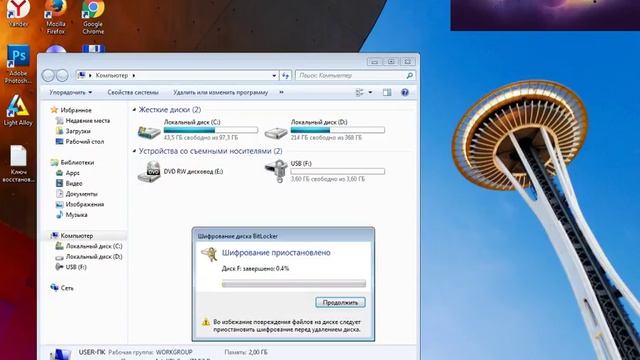Open Local Disk (D:) drive icon

(x=276, y=132)
